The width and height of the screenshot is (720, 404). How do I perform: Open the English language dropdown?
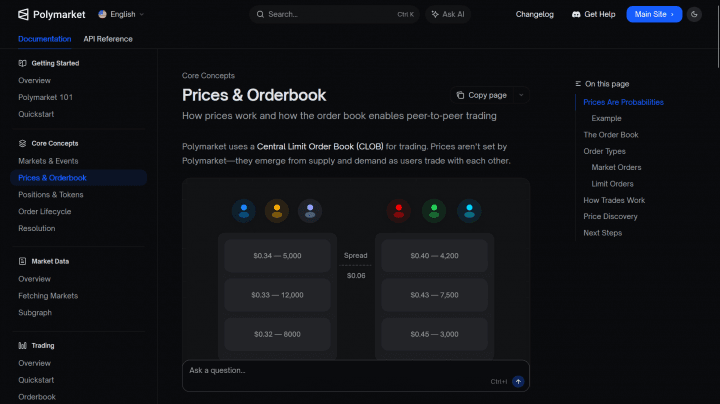pyautogui.click(x=121, y=15)
